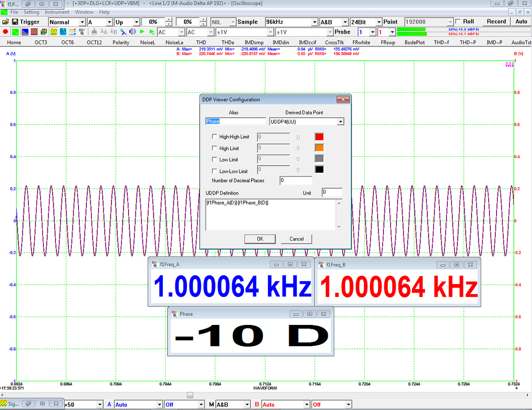532x410 pixels.
Task: Expand the Derived Data Point dropdown
Action: tap(340, 121)
